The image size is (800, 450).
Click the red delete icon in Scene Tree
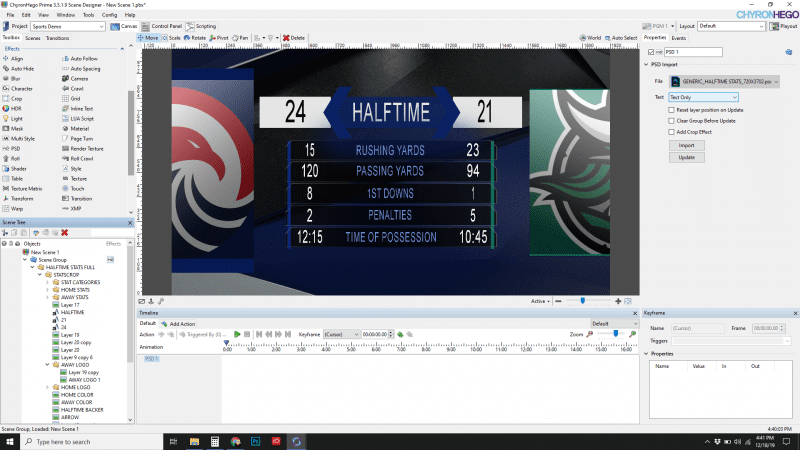(x=64, y=232)
